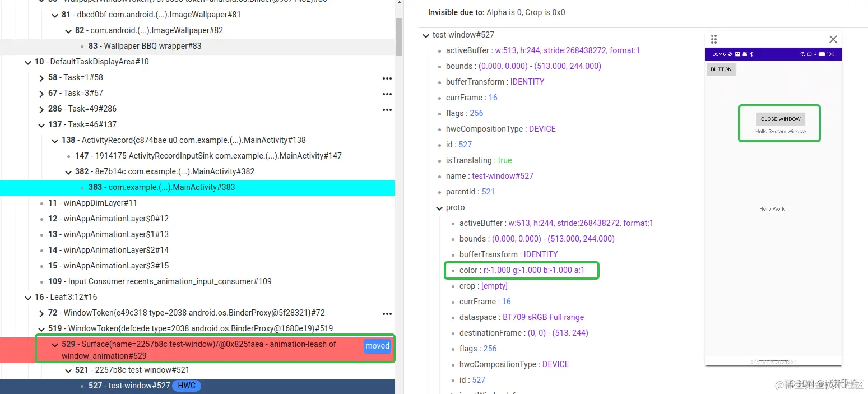Click the HWC chip on test-window#527
The image size is (868, 394).
[x=187, y=386]
